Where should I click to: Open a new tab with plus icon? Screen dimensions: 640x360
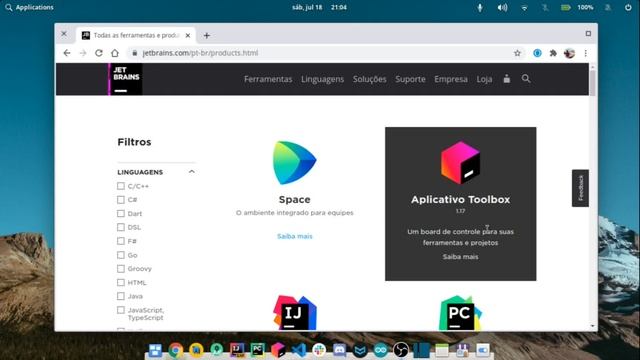point(207,36)
